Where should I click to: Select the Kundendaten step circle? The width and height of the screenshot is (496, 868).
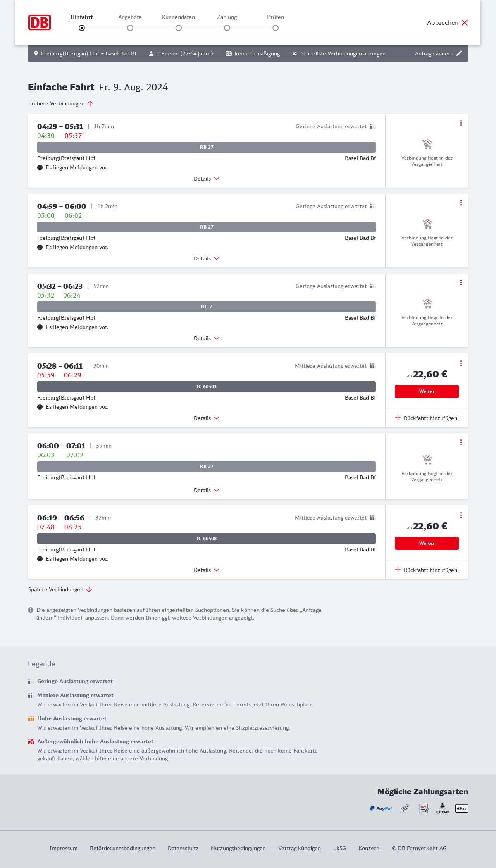[x=179, y=28]
